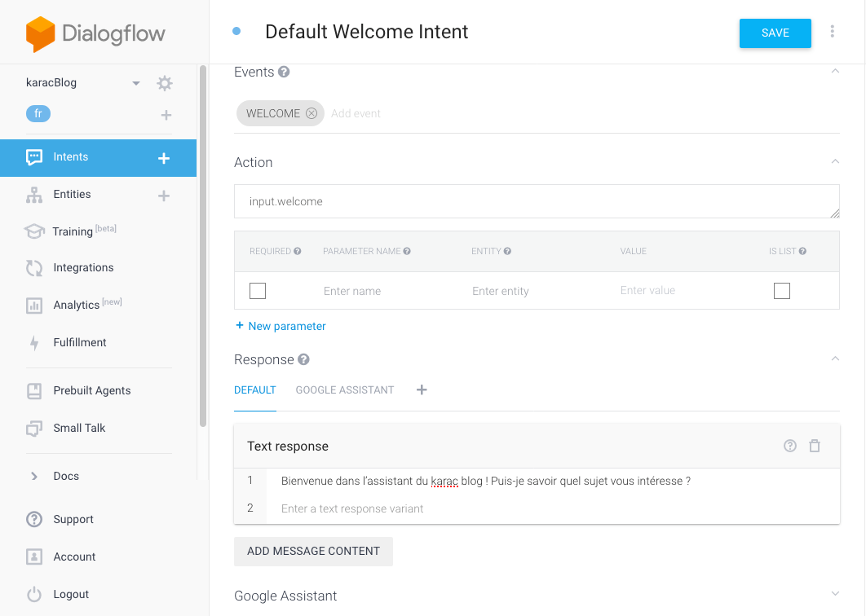The height and width of the screenshot is (616, 866).
Task: Collapse the Events section
Action: (x=835, y=71)
